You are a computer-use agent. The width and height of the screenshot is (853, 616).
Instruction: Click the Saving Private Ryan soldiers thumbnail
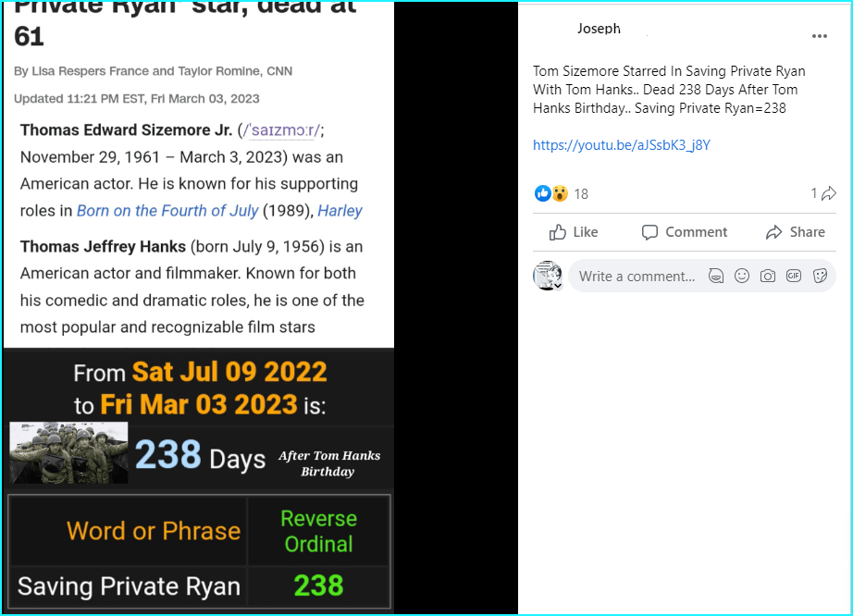pyautogui.click(x=68, y=453)
